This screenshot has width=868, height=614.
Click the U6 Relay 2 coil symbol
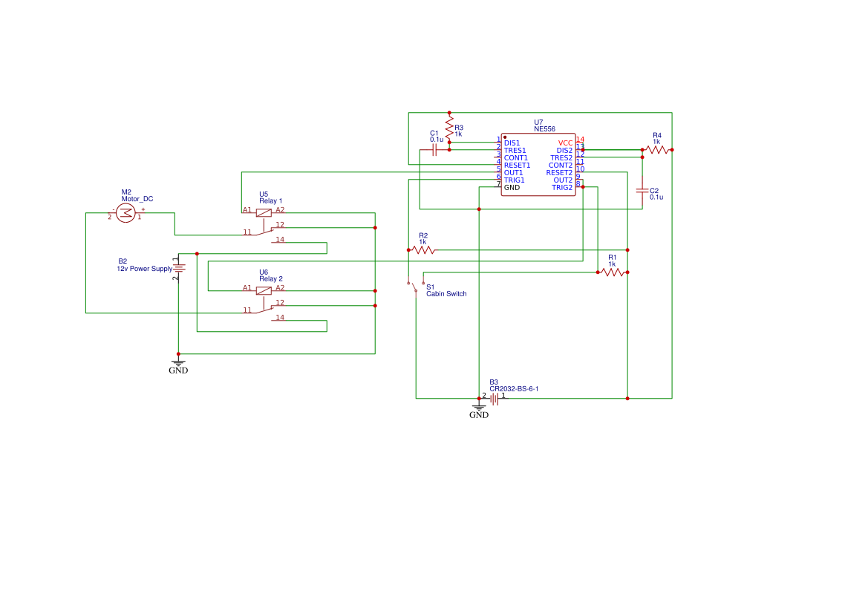pos(264,291)
